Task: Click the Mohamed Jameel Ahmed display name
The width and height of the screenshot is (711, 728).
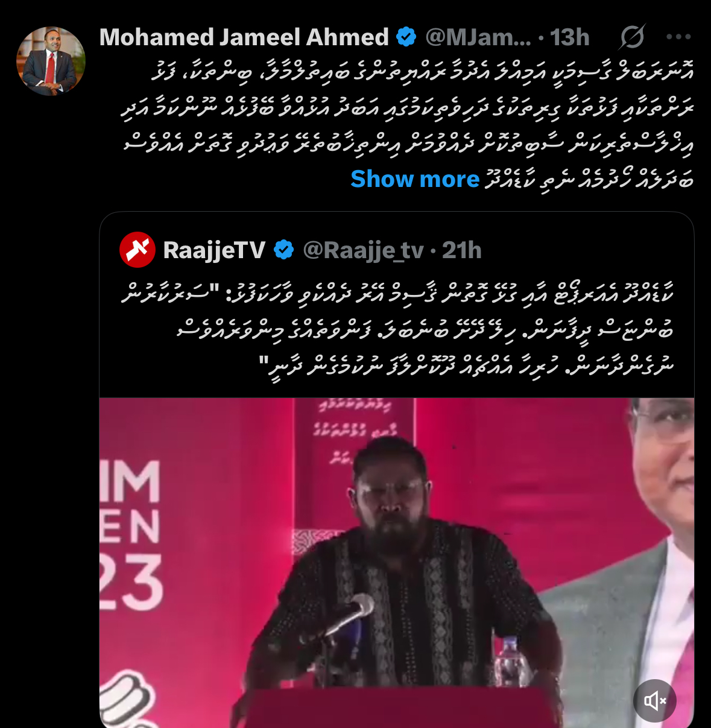Action: [x=244, y=37]
